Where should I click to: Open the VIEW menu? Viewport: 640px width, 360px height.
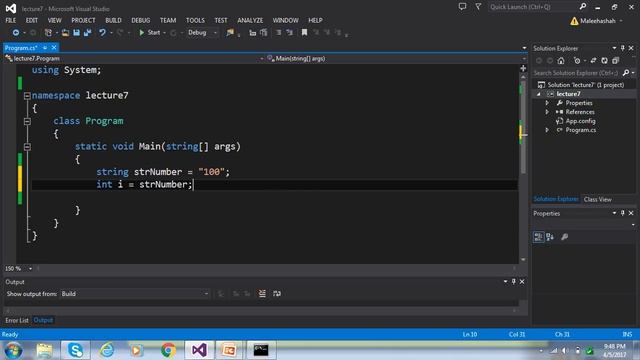pos(54,20)
